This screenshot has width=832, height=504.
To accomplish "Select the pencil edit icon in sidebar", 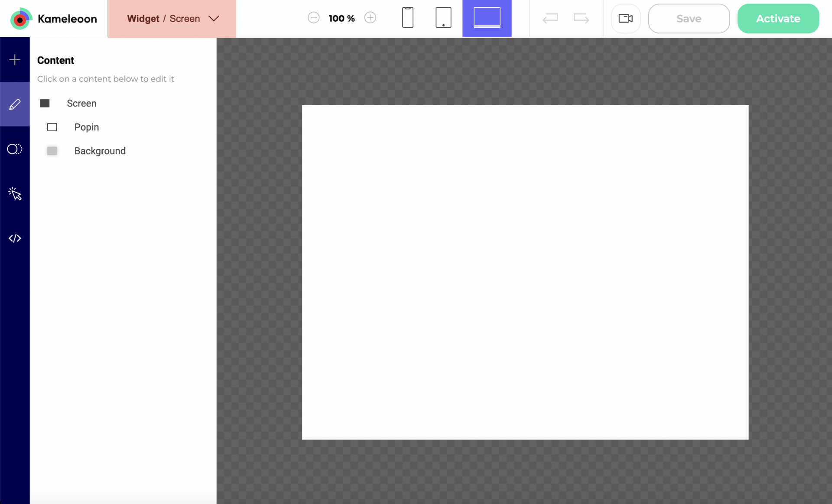I will [x=15, y=104].
